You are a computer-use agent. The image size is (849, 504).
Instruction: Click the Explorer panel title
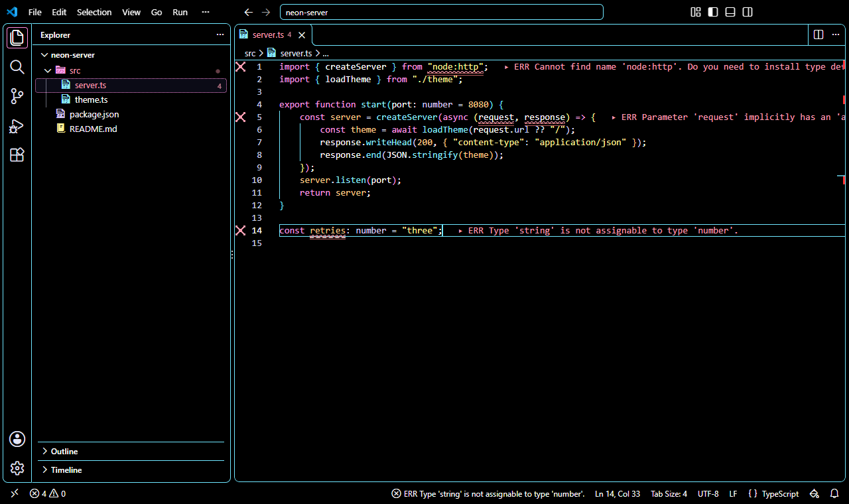(x=55, y=35)
